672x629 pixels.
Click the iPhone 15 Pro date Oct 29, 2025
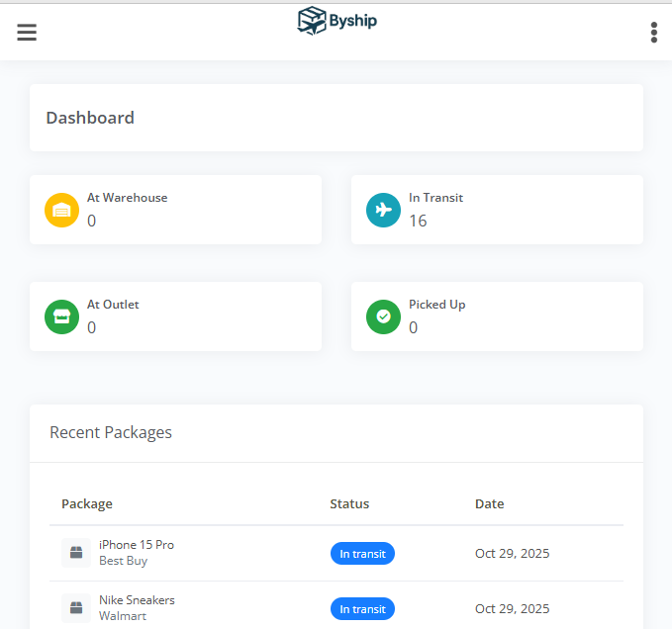512,553
